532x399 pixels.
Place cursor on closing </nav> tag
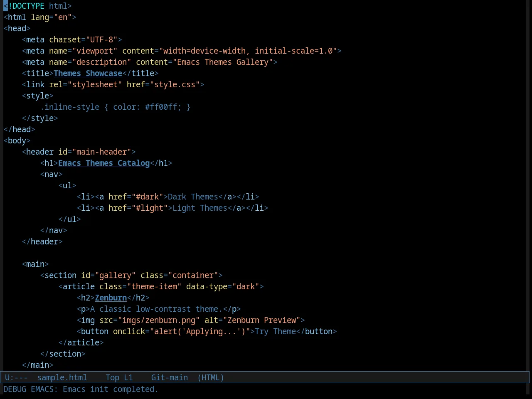click(54, 230)
